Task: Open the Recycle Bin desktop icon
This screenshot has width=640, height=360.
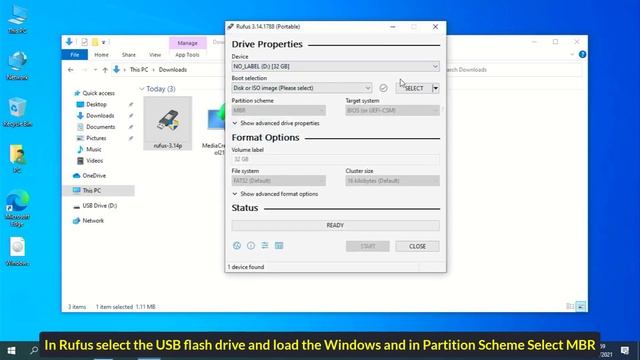Action: pyautogui.click(x=17, y=112)
